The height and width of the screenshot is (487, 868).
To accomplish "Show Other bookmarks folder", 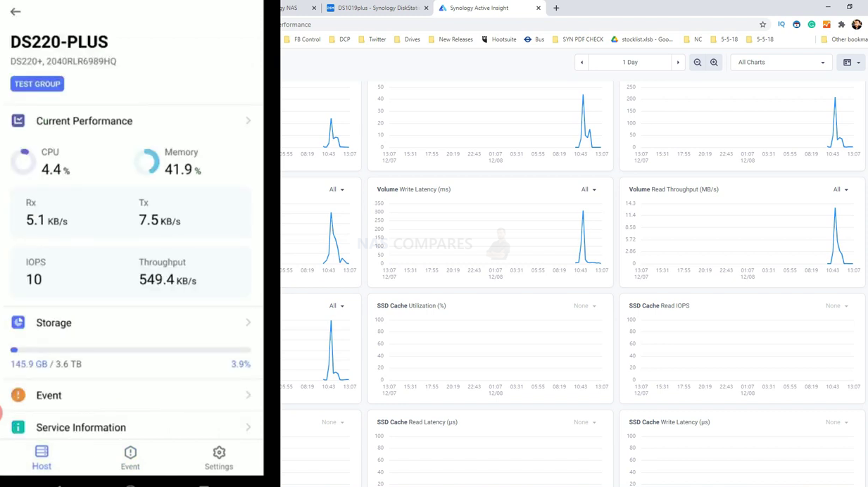I will pos(844,39).
